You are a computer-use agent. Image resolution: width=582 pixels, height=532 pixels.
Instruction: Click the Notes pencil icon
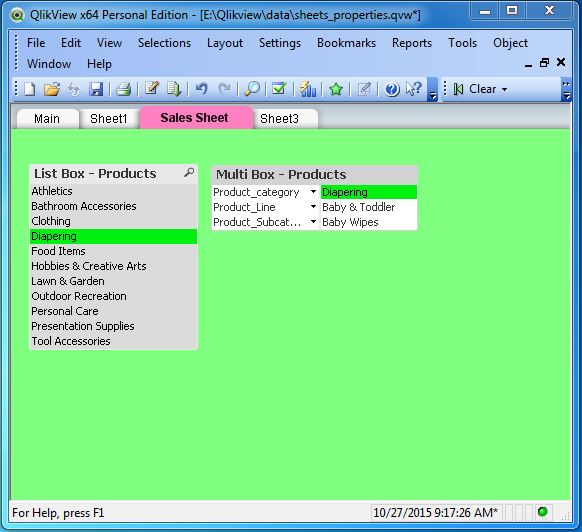pyautogui.click(x=364, y=89)
